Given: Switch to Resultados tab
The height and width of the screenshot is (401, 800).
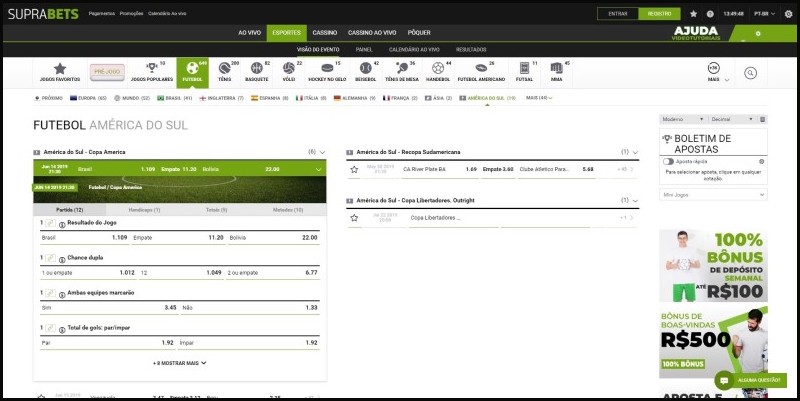Looking at the screenshot, I should point(471,49).
